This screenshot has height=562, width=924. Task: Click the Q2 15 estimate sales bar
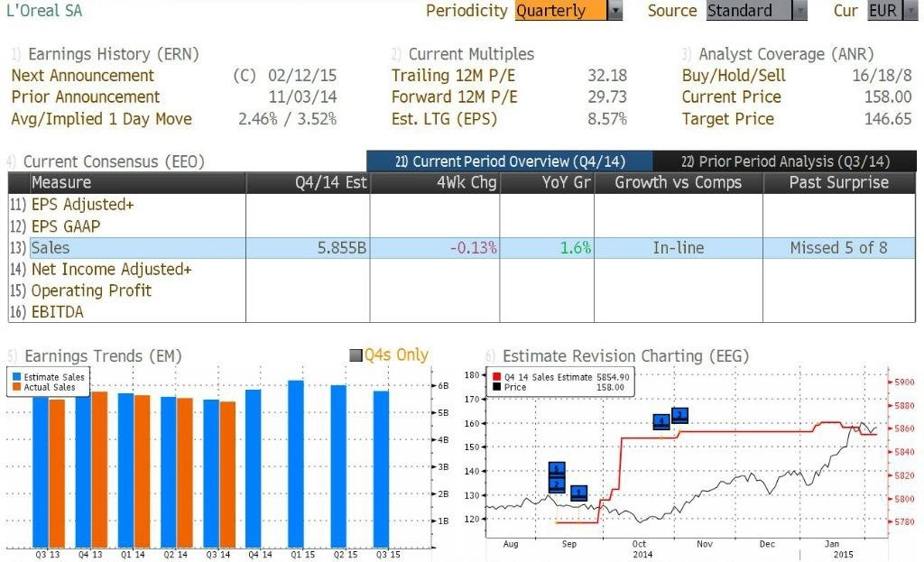tap(338, 466)
